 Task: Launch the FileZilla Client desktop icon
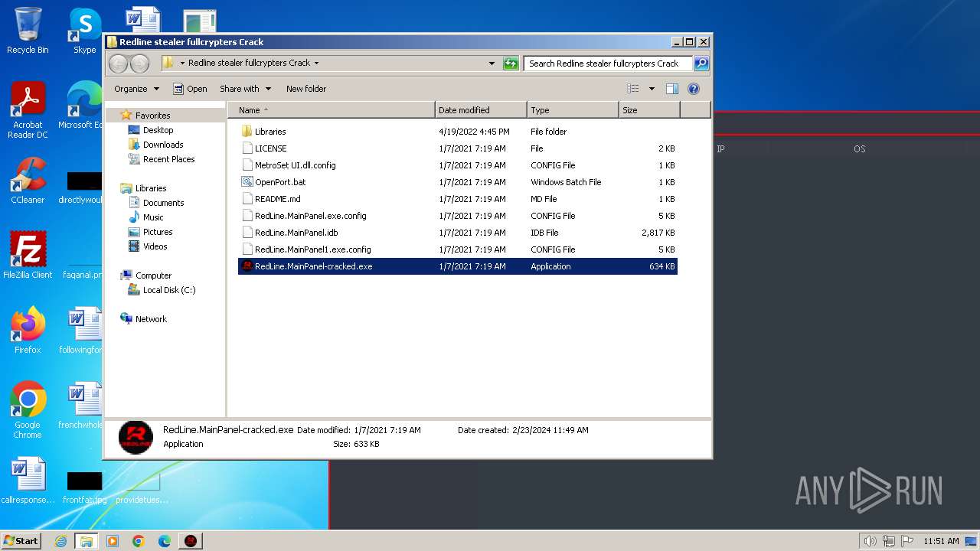click(x=28, y=255)
